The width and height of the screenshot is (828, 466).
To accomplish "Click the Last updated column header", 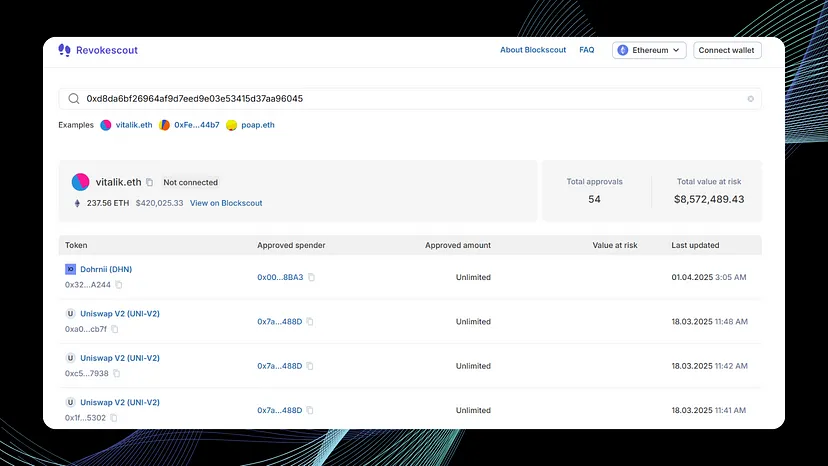I will [x=695, y=245].
